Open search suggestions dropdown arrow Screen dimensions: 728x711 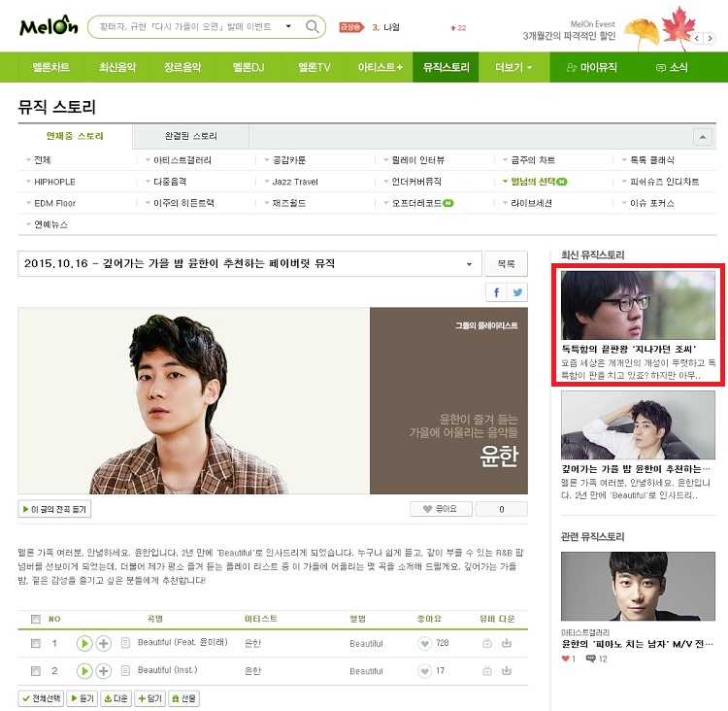[288, 26]
